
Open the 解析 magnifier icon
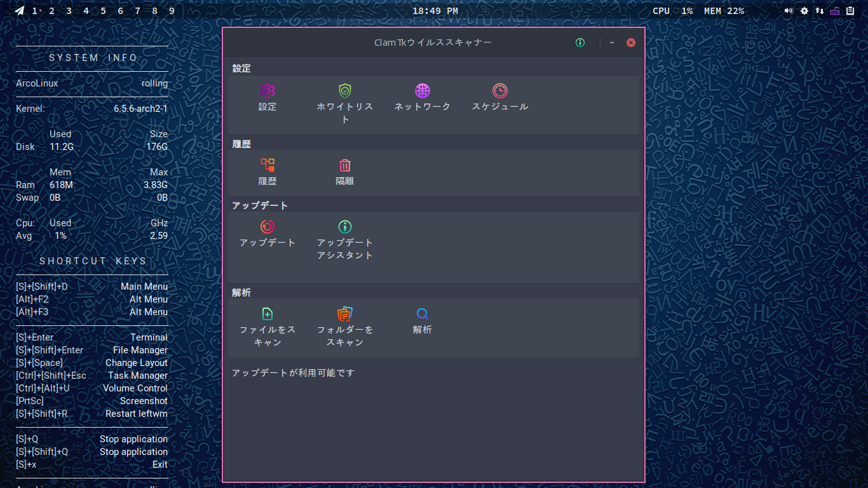pos(423,314)
